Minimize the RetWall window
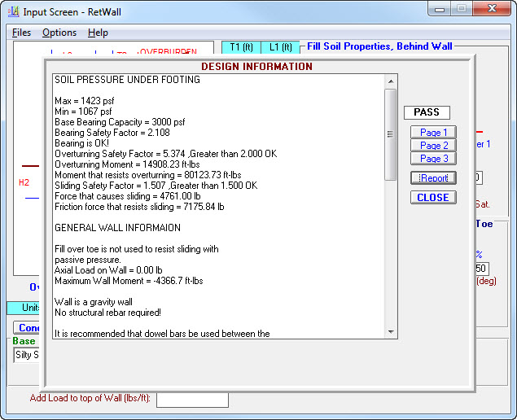 coord(440,10)
